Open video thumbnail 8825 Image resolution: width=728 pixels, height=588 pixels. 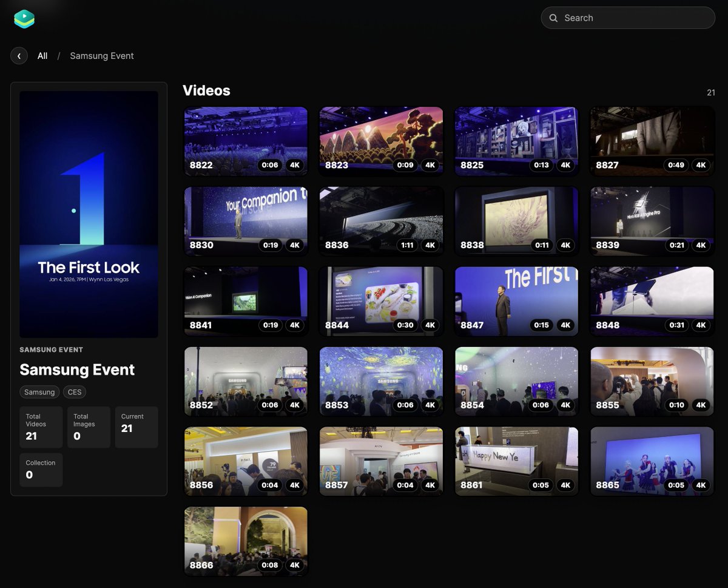[517, 141]
